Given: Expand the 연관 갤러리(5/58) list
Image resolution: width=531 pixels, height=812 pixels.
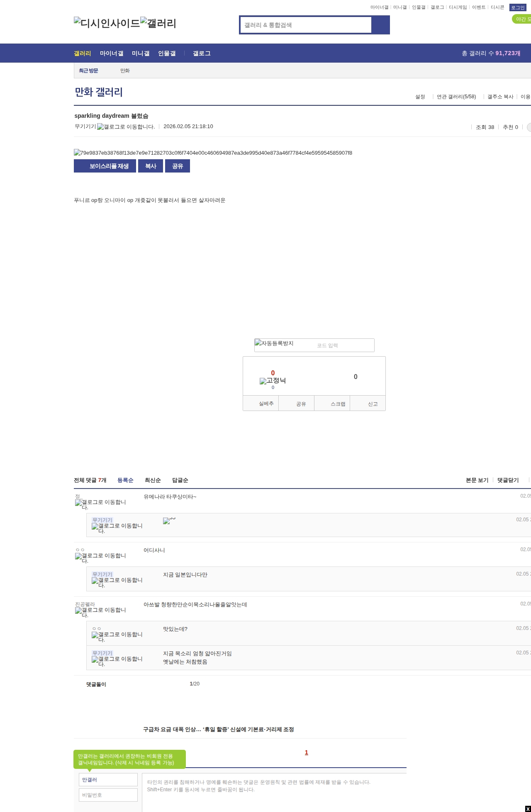Looking at the screenshot, I should coord(456,97).
